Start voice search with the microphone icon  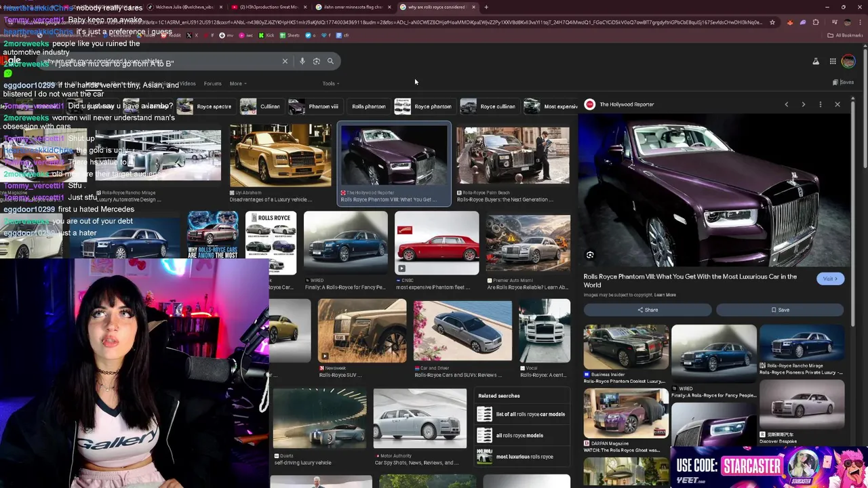(x=302, y=62)
